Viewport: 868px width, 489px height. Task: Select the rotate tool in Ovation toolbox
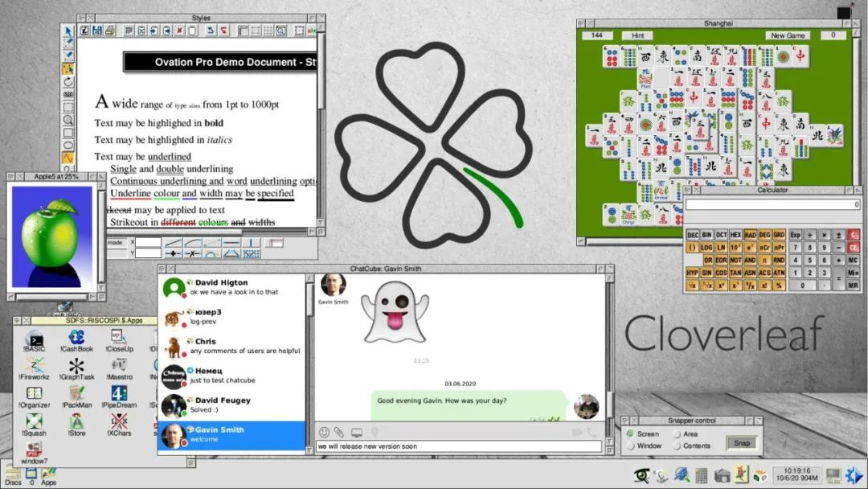68,82
